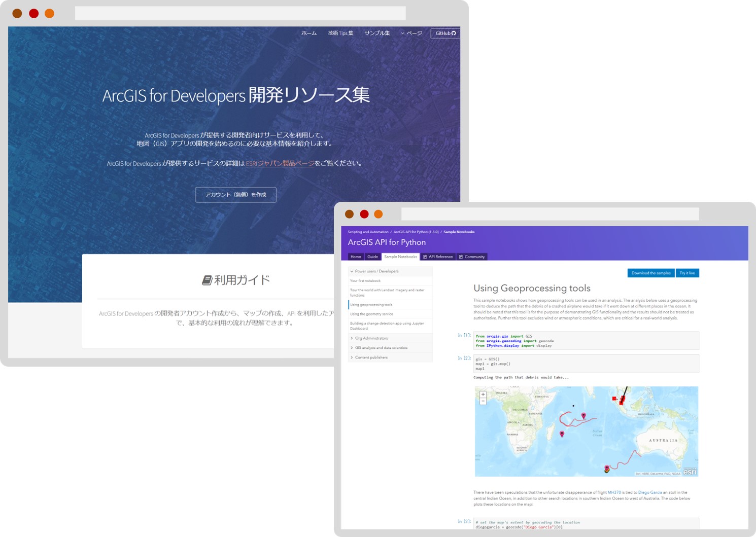Open Tour the world with Landsat imagery item
This screenshot has width=756, height=537.
click(390, 293)
